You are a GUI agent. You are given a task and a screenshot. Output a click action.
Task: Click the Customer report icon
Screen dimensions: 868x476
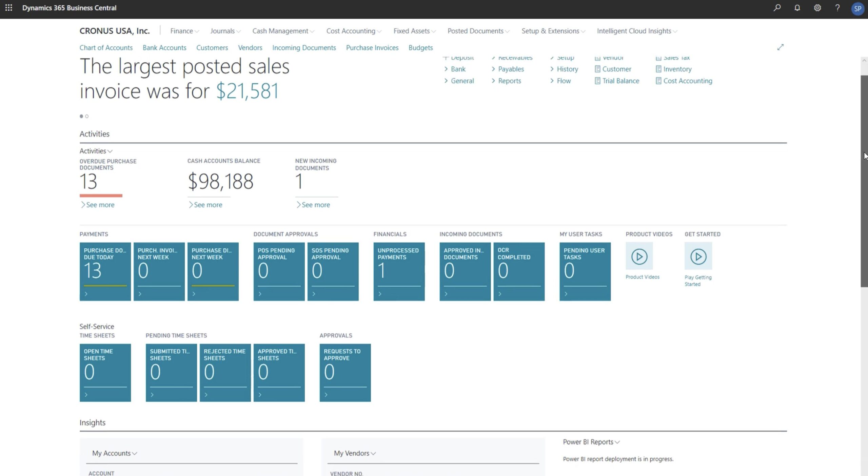pyautogui.click(x=598, y=68)
